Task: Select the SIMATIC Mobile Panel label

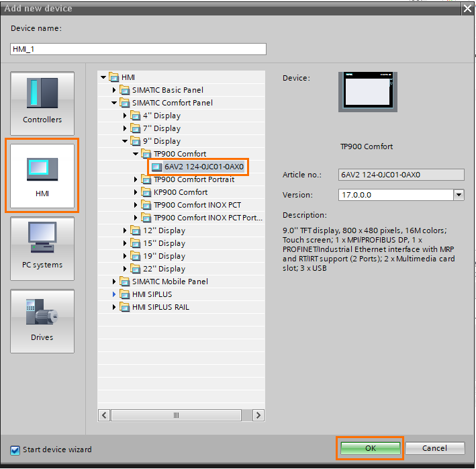Action: (170, 282)
